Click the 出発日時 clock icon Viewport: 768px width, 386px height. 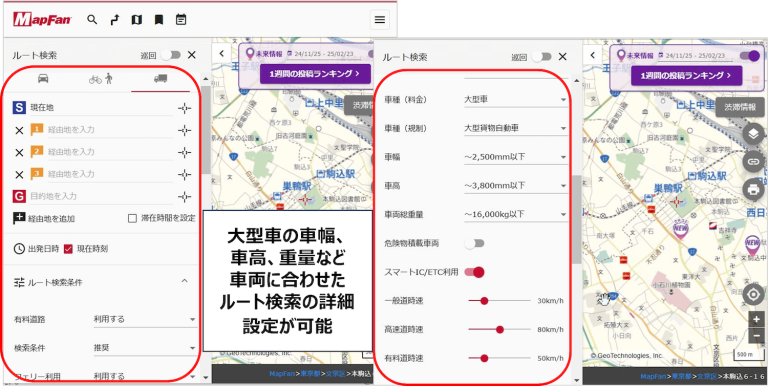pos(19,249)
